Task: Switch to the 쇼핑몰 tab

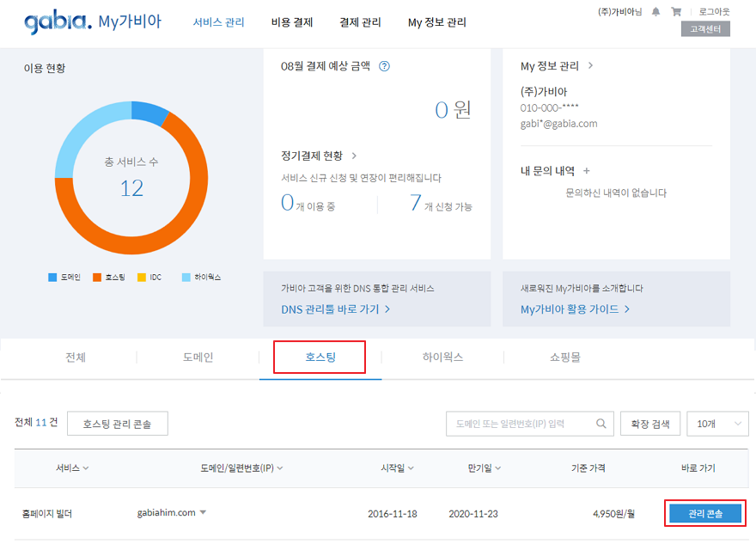Action: pyautogui.click(x=565, y=358)
